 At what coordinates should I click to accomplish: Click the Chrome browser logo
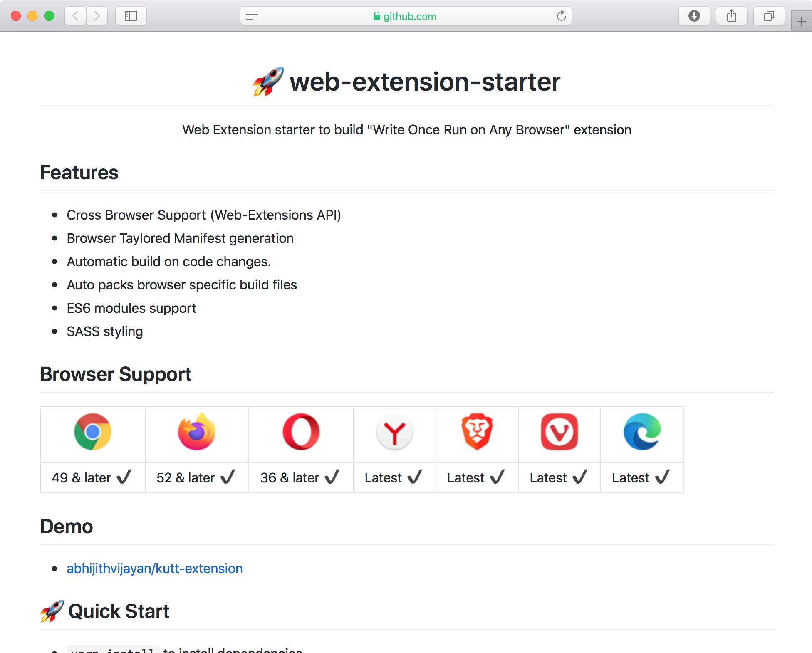pyautogui.click(x=93, y=432)
